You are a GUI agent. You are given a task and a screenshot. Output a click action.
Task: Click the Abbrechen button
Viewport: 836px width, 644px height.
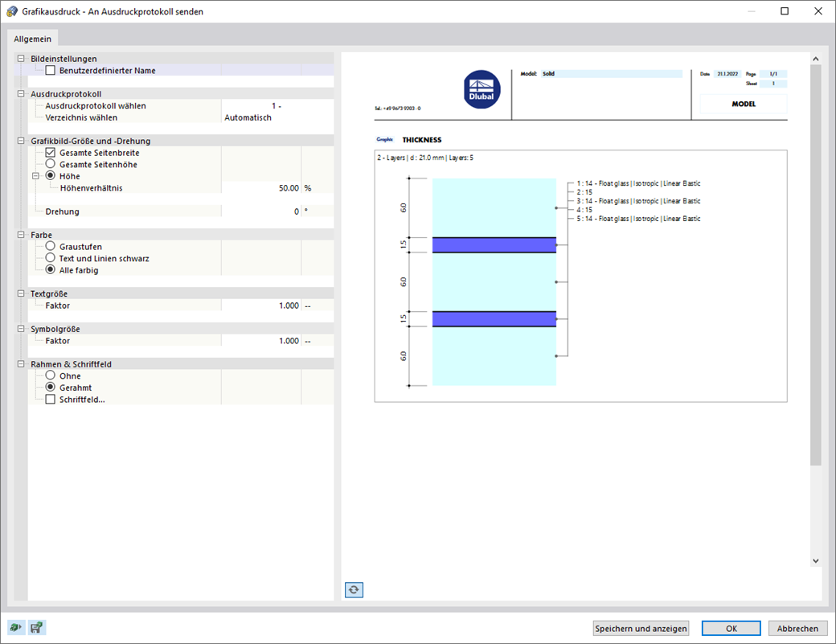point(797,629)
